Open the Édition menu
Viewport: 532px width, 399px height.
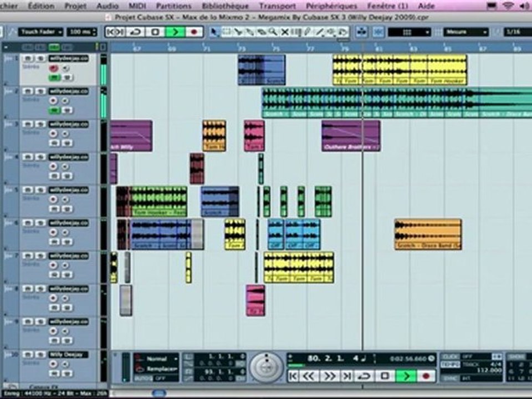40,6
